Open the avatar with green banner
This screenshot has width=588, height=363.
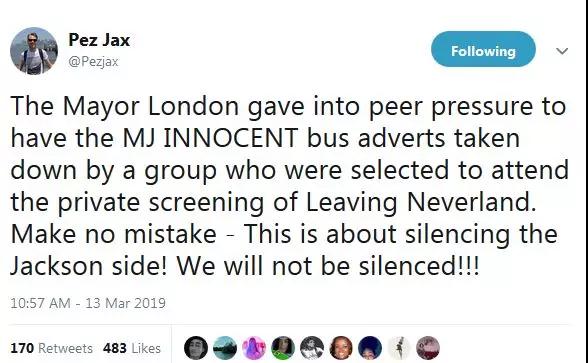(283, 348)
